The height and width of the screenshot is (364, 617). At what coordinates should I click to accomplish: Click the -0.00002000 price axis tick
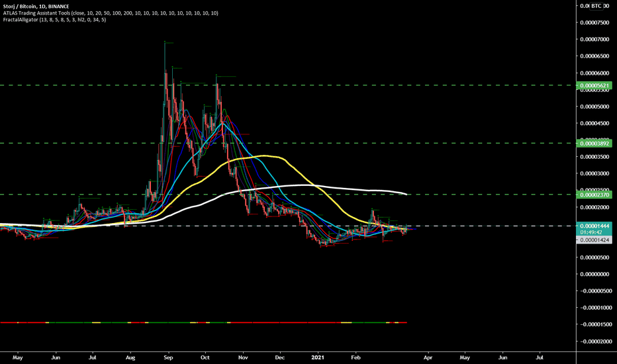[594, 341]
